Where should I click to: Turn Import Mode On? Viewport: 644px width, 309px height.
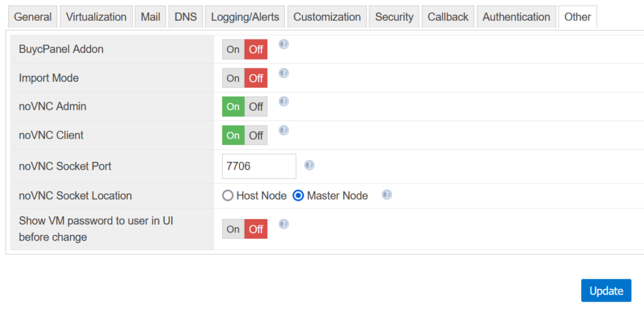(233, 78)
